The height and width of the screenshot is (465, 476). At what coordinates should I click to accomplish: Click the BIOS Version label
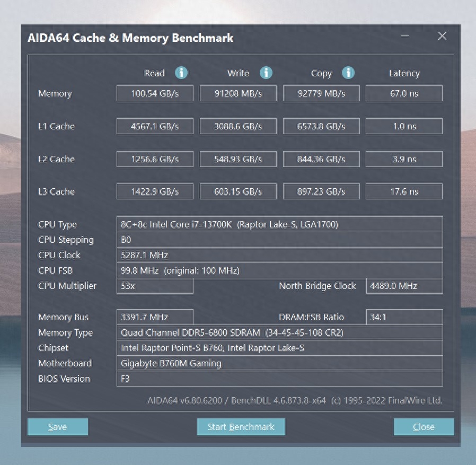click(x=64, y=379)
